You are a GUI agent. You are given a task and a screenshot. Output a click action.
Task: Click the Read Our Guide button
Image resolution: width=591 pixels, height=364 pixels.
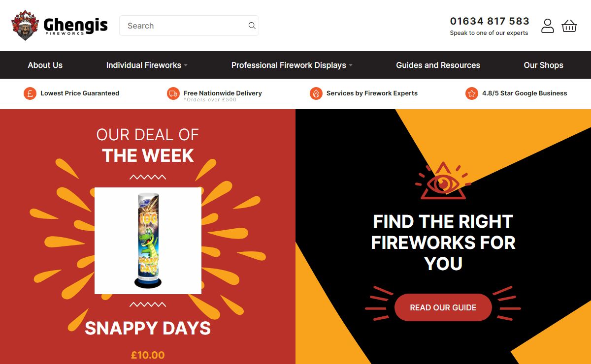click(x=443, y=307)
